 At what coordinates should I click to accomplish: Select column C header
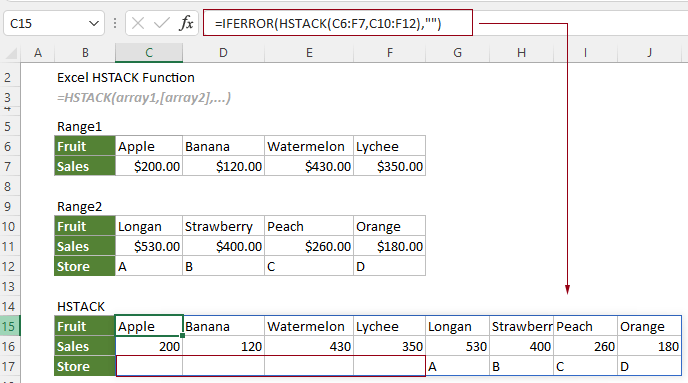pos(149,53)
